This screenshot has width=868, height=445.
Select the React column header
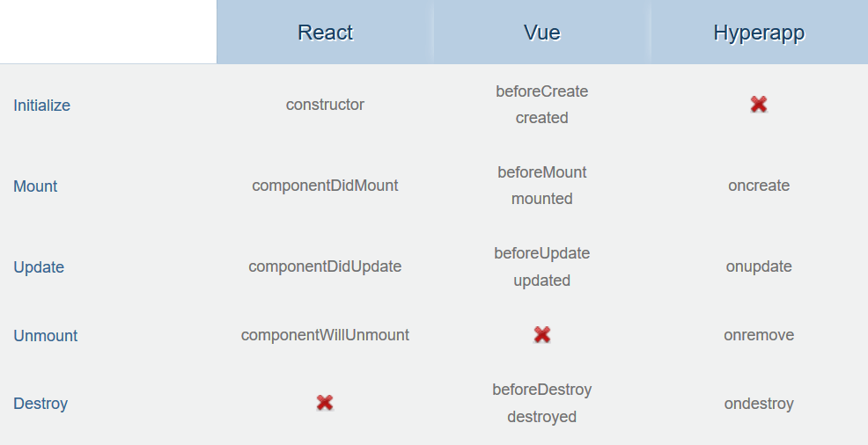[x=325, y=33]
